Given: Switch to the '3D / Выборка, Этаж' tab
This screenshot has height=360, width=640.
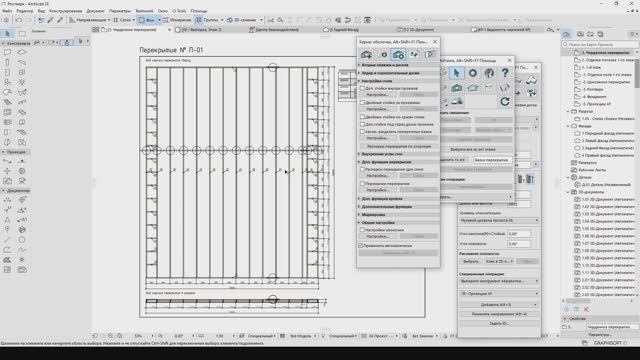Looking at the screenshot, I should click(201, 29).
